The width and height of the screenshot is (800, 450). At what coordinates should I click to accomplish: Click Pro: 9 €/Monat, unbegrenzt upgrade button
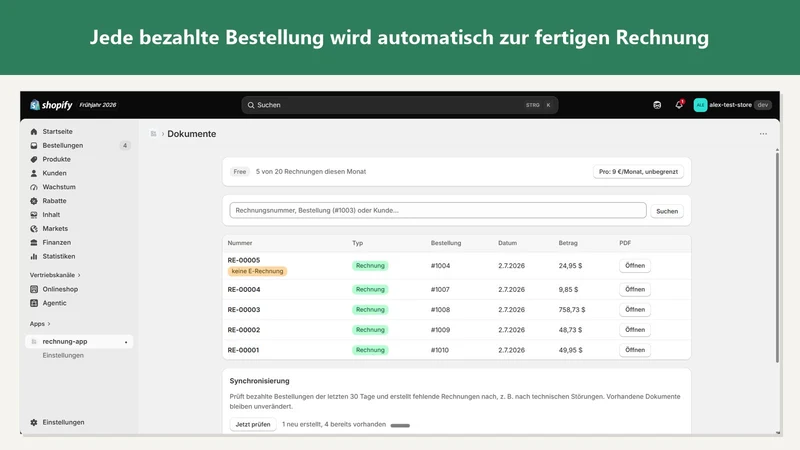[x=638, y=171]
